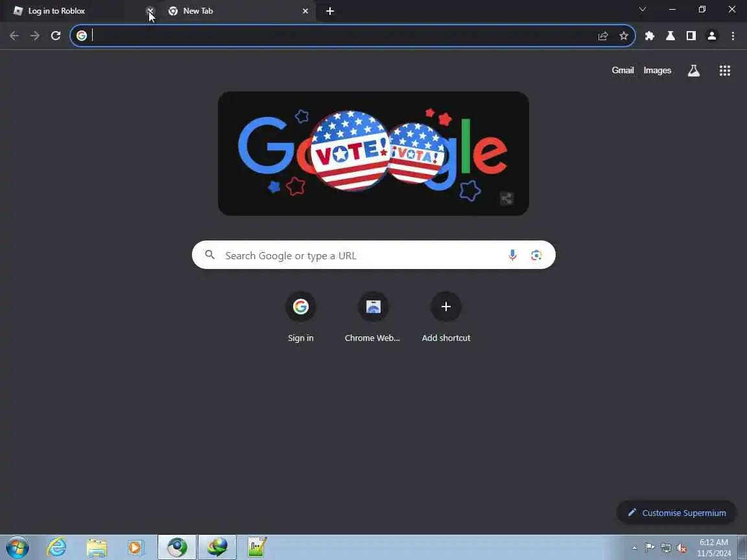Open the Windows Start menu
Viewport: 747px width, 560px height.
pyautogui.click(x=18, y=547)
